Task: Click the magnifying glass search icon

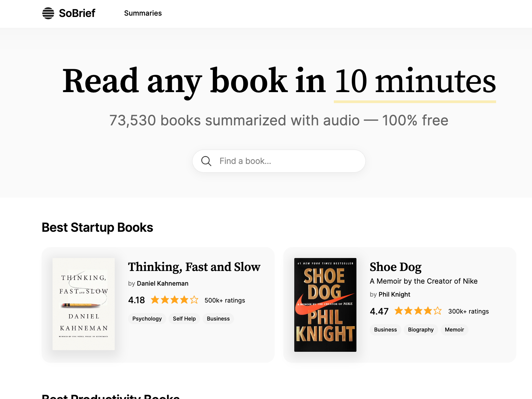Action: (206, 161)
